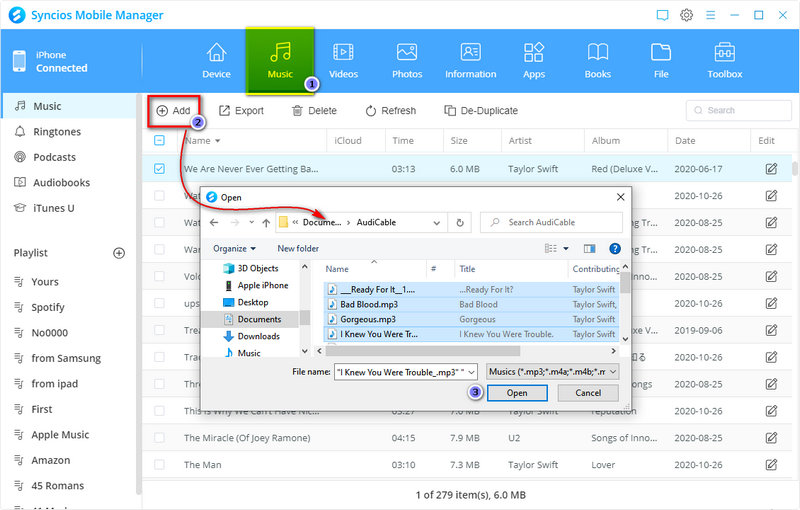The width and height of the screenshot is (800, 510).
Task: Select Ringtones in the sidebar
Action: click(x=69, y=132)
